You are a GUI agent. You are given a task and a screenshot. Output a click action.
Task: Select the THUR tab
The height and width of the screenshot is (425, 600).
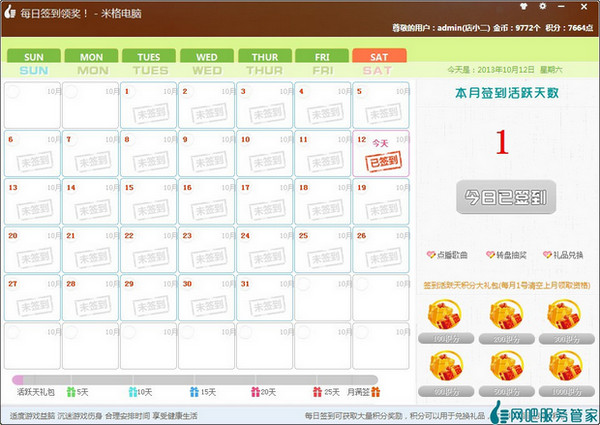coord(265,56)
